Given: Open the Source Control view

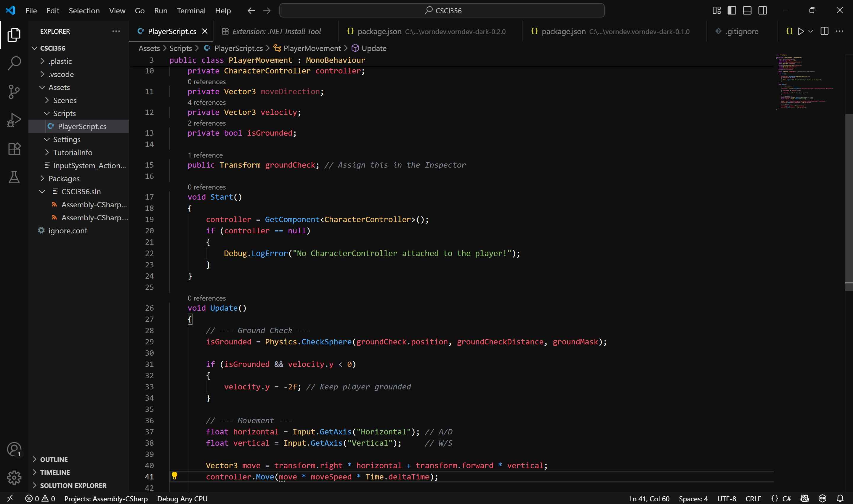Looking at the screenshot, I should click(x=14, y=92).
